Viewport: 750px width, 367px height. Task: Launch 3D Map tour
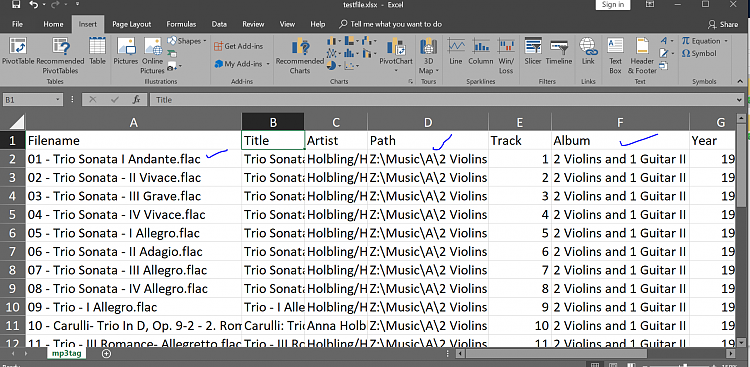click(429, 55)
